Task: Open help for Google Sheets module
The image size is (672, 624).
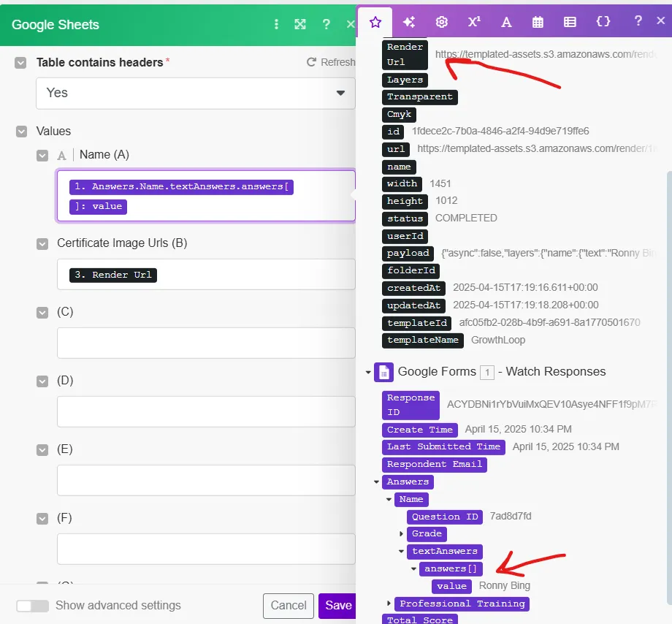Action: [x=327, y=24]
